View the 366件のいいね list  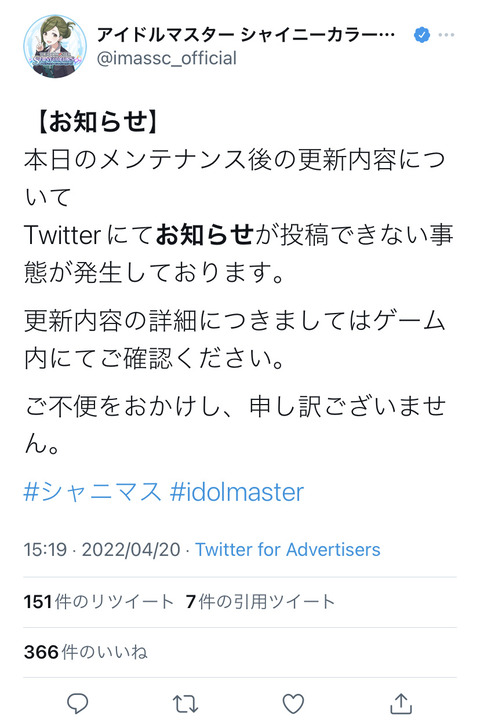(x=86, y=652)
